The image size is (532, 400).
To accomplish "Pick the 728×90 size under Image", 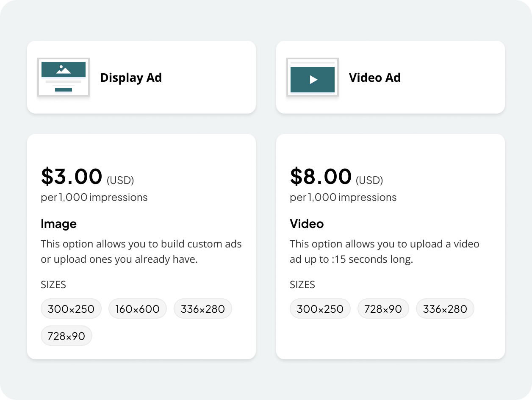I will [66, 336].
